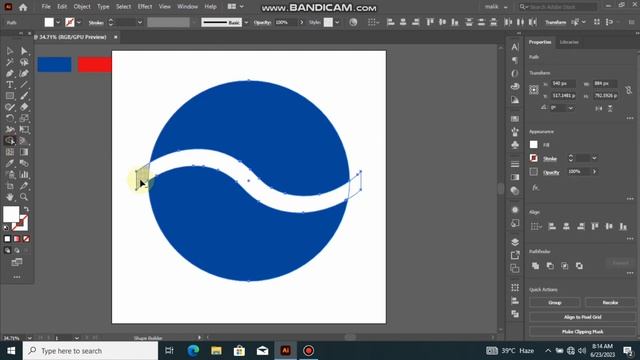Click Align to Pixel Grid button
This screenshot has height=360, width=640.
pyautogui.click(x=582, y=317)
